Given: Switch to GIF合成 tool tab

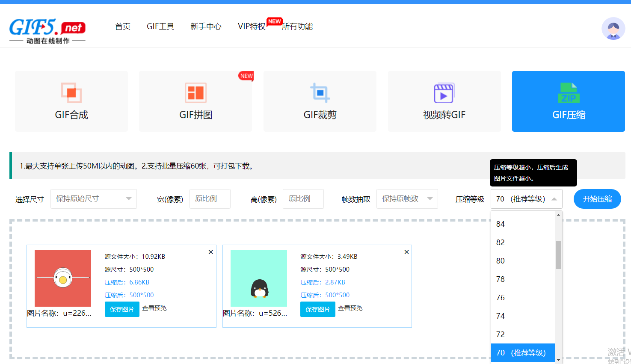Looking at the screenshot, I should click(x=71, y=101).
